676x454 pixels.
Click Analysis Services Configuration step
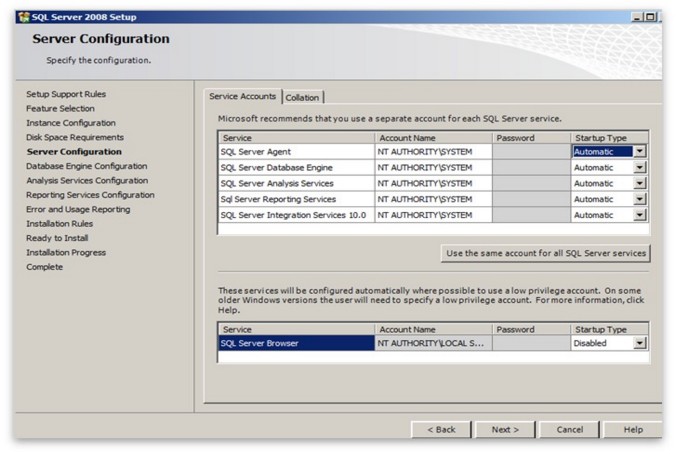[87, 180]
